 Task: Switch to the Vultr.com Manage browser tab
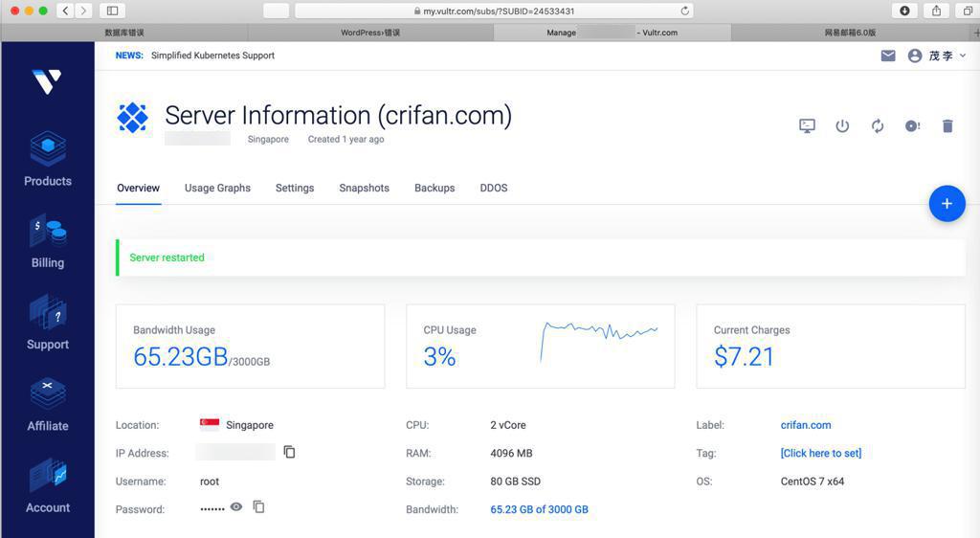612,33
